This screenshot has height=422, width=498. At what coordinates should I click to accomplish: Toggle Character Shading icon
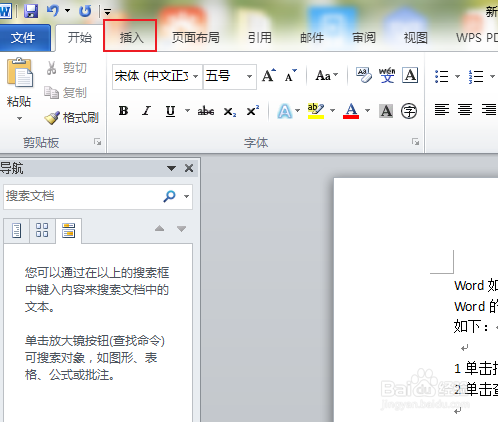386,111
